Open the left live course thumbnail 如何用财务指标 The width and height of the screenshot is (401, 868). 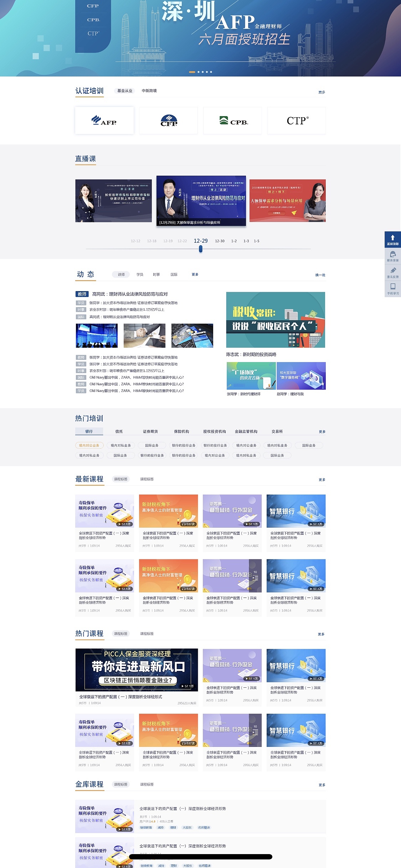113,201
